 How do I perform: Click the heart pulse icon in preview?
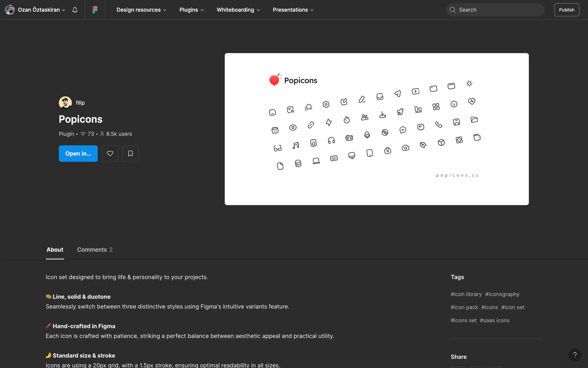pos(472,101)
